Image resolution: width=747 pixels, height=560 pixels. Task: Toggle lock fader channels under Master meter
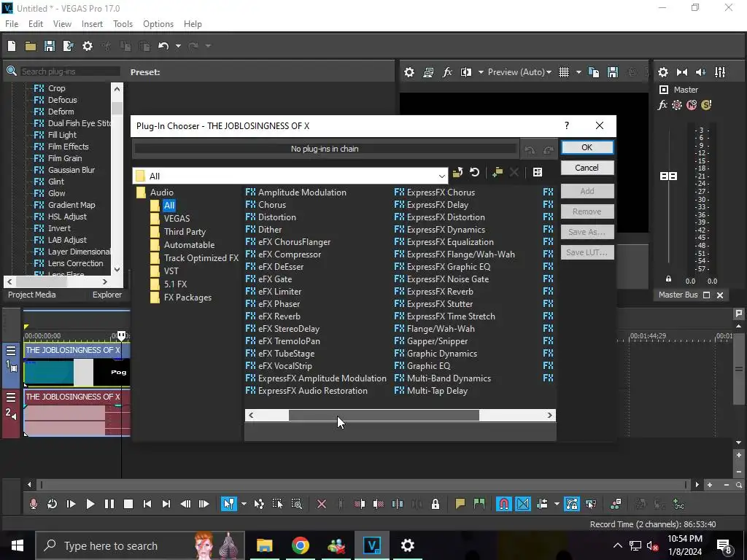point(668,279)
